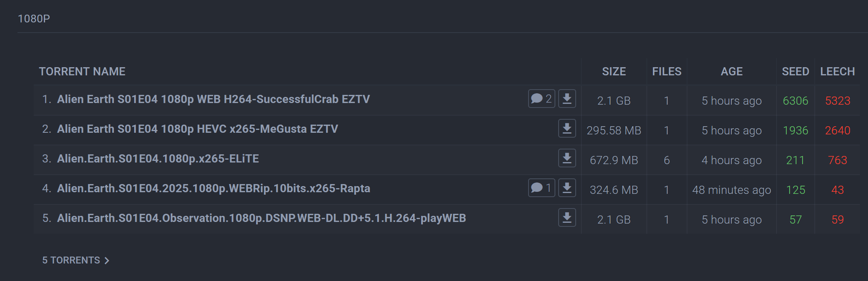The height and width of the screenshot is (281, 868).
Task: Download the SuccessfulCrab EZTV torrent
Action: (567, 99)
